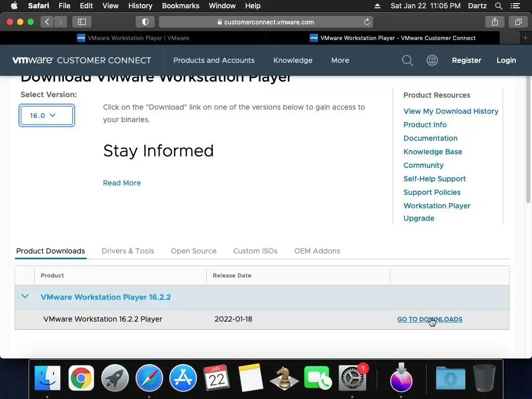Add a new tab with the plus icon

click(x=525, y=38)
